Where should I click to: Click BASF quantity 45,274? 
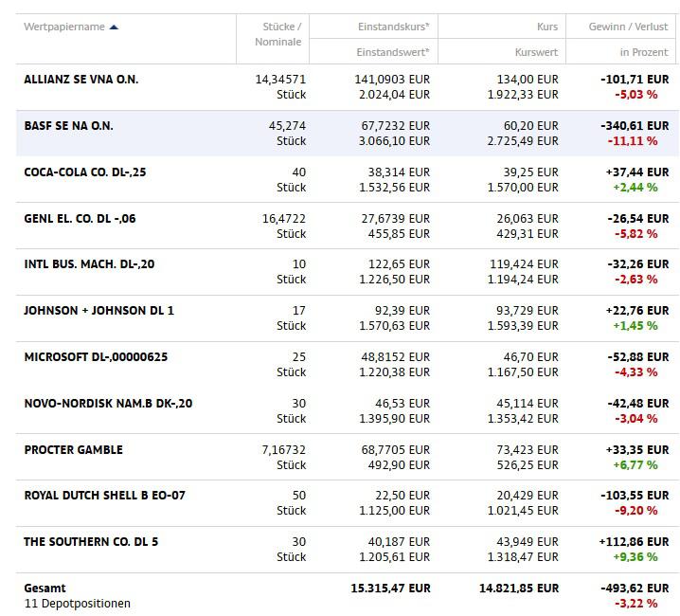[287, 126]
